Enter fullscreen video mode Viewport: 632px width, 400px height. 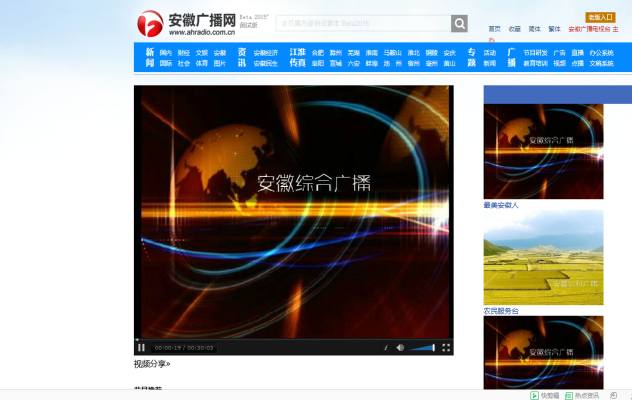(446, 347)
